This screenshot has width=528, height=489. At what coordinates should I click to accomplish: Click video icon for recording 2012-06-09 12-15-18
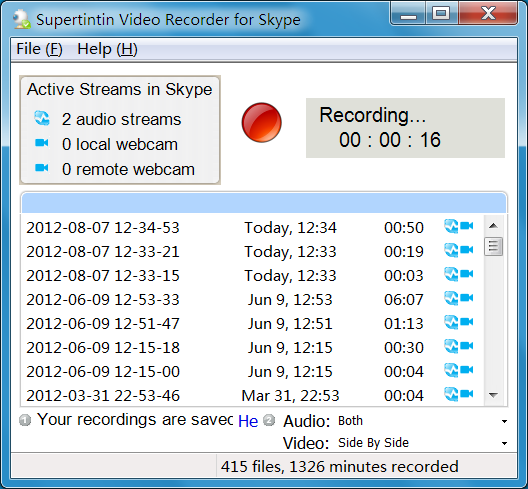tap(467, 346)
